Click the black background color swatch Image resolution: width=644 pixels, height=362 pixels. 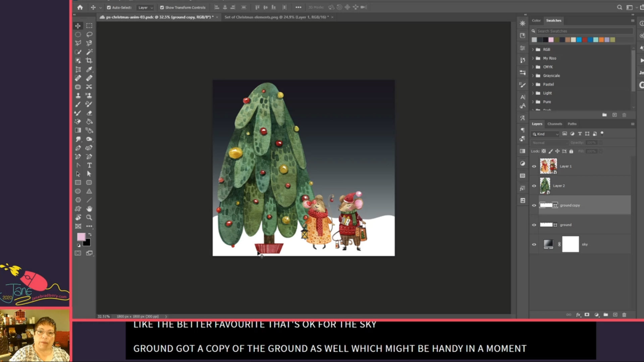pyautogui.click(x=87, y=243)
